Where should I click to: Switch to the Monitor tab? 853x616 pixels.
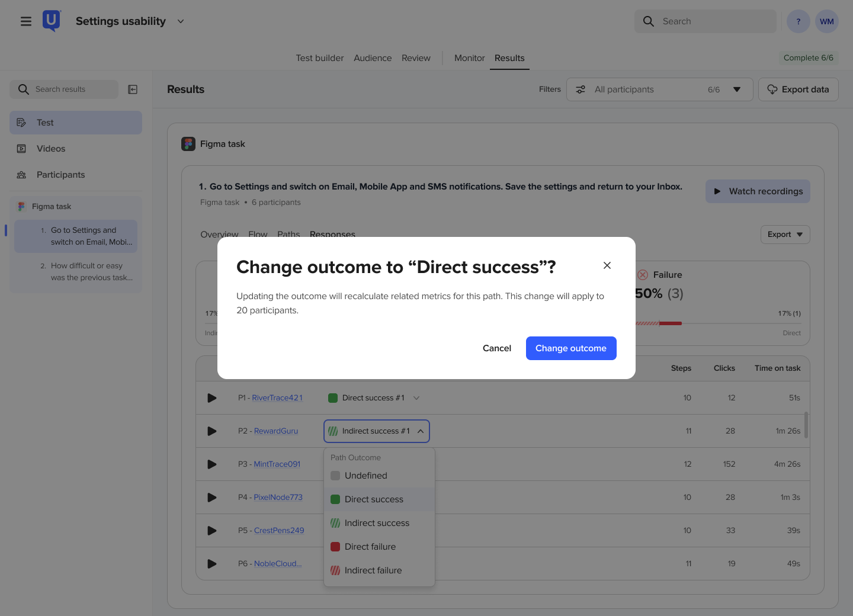[x=469, y=58]
